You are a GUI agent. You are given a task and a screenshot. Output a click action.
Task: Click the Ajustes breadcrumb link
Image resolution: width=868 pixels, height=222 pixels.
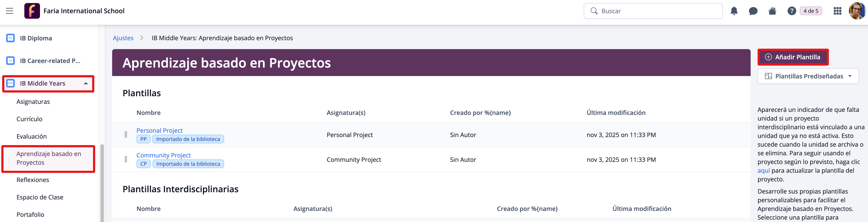point(123,38)
